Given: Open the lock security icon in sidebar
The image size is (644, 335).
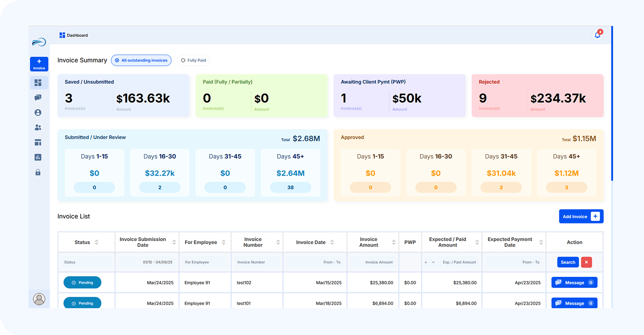Looking at the screenshot, I should pyautogui.click(x=38, y=172).
